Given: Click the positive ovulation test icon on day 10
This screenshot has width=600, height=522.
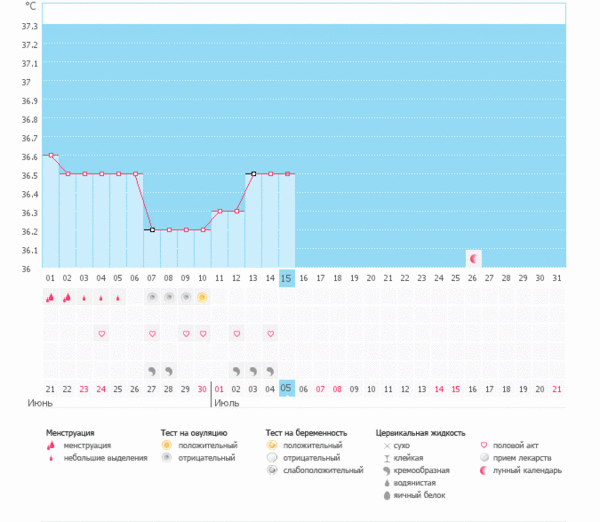Looking at the screenshot, I should click(202, 297).
